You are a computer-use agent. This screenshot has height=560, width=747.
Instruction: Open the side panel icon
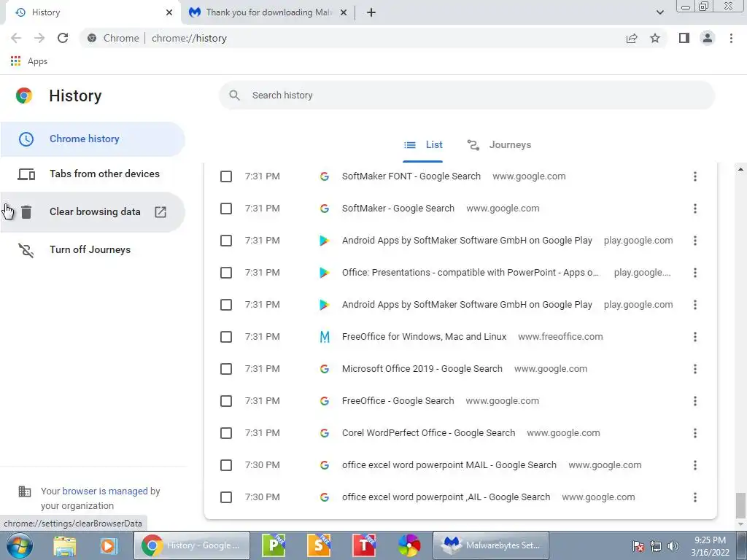(684, 38)
